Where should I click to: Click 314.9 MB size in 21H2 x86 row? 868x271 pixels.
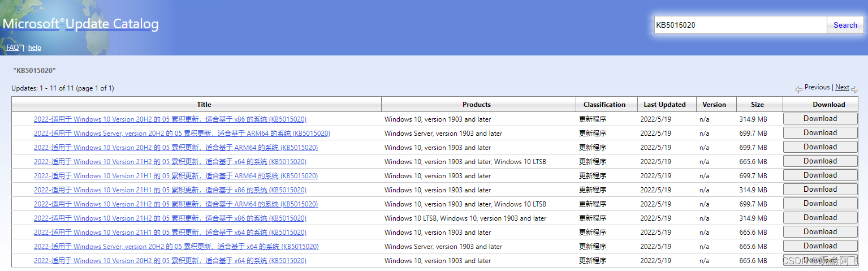click(753, 218)
